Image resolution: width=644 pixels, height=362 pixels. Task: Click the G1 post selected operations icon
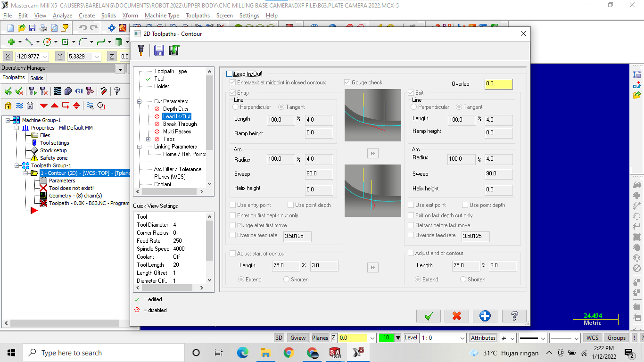point(79,91)
